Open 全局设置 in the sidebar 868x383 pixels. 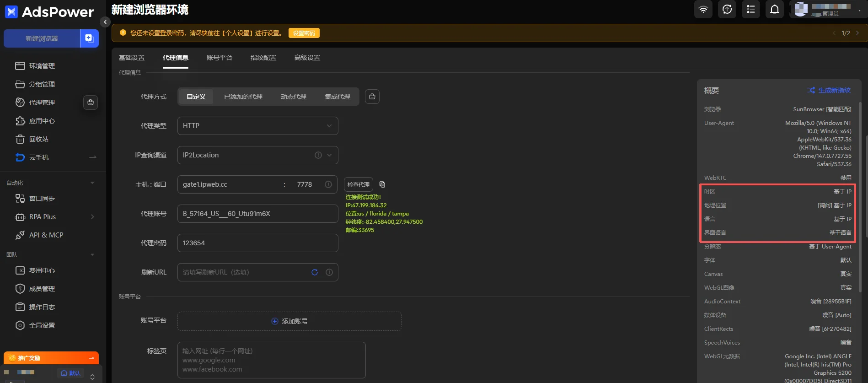(42, 325)
